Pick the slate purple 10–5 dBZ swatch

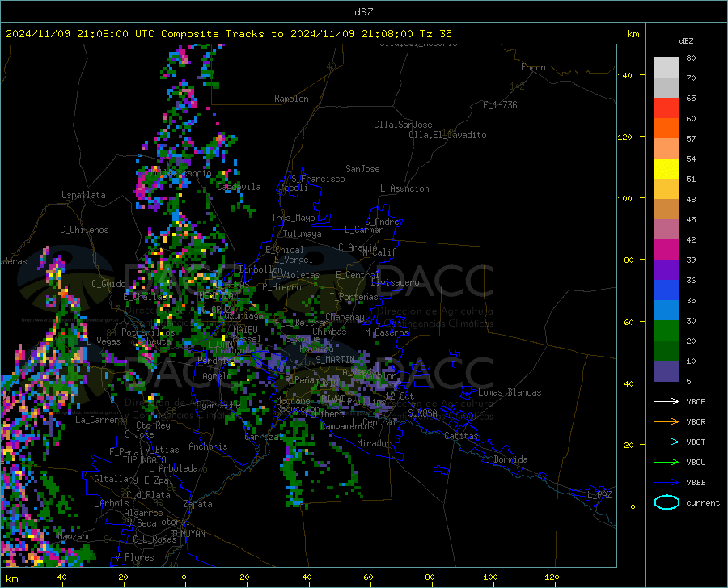tap(667, 371)
